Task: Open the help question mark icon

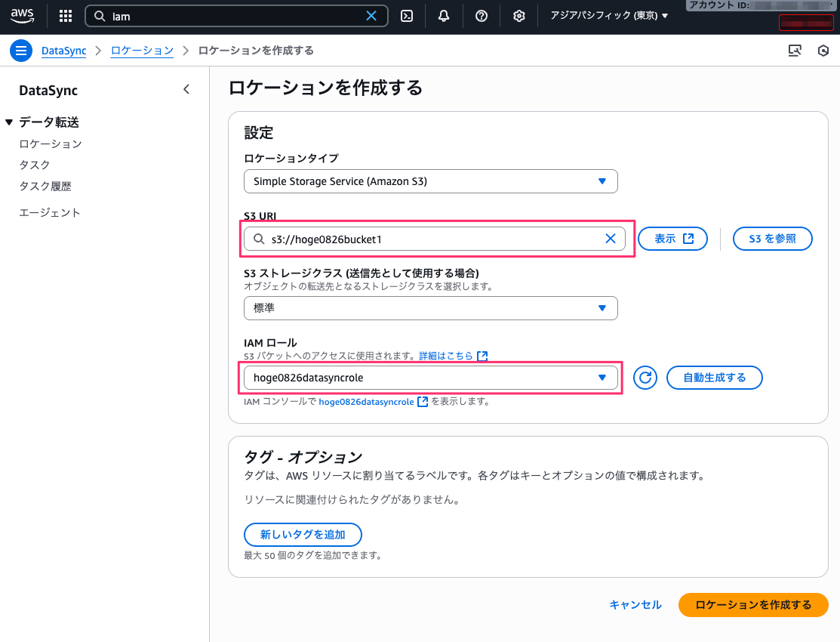Action: 481,16
